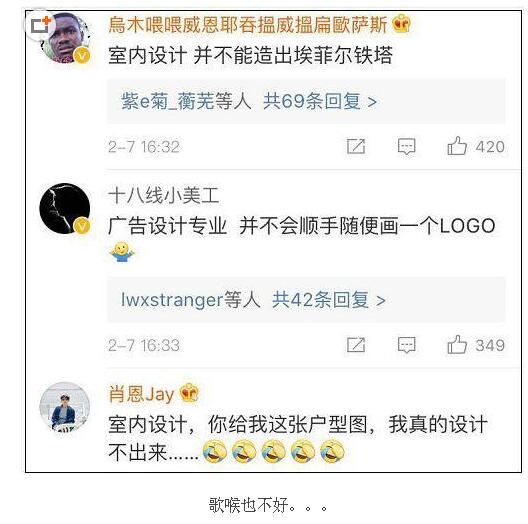Click the crown badge next to 肖恩Jay
This screenshot has height=524, width=528.
coord(189,392)
